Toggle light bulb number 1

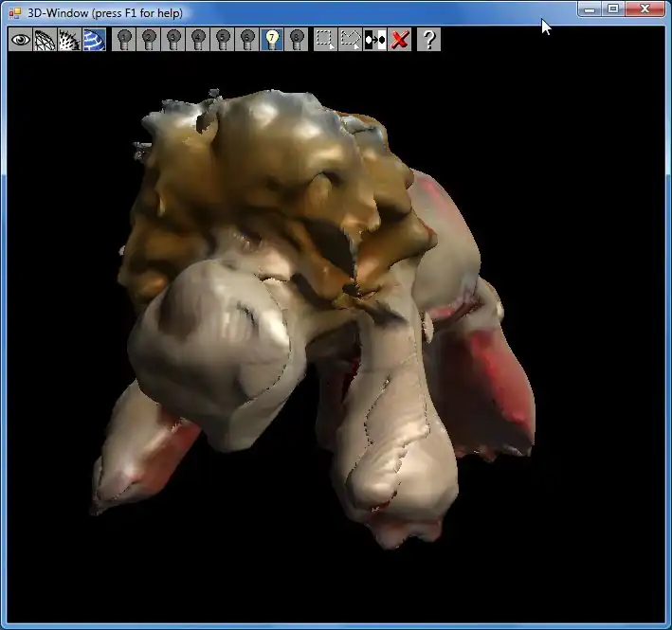point(124,39)
